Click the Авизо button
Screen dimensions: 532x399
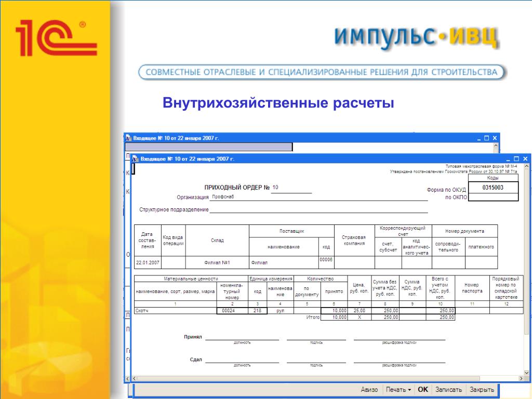click(x=369, y=390)
